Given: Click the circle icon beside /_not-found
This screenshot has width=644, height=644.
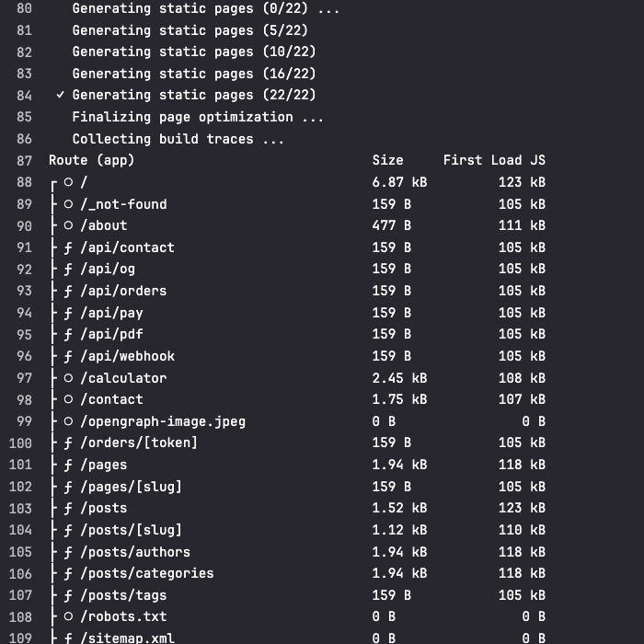Looking at the screenshot, I should (68, 204).
